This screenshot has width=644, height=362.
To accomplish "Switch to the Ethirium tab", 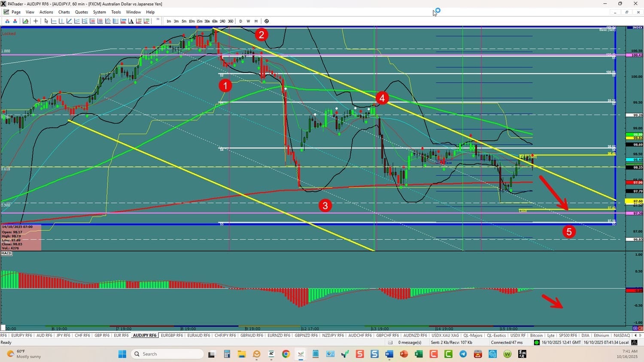I will tap(601, 335).
